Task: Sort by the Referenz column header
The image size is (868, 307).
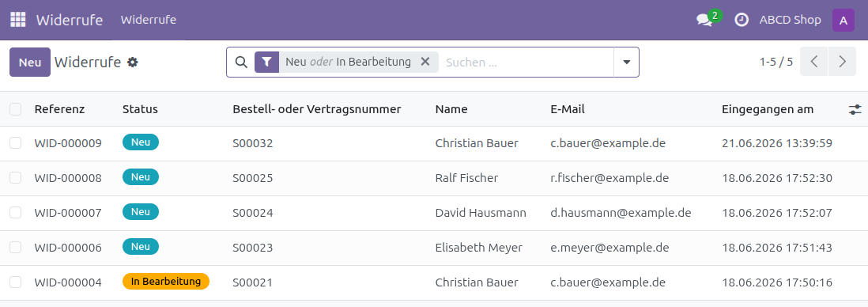Action: click(x=59, y=109)
